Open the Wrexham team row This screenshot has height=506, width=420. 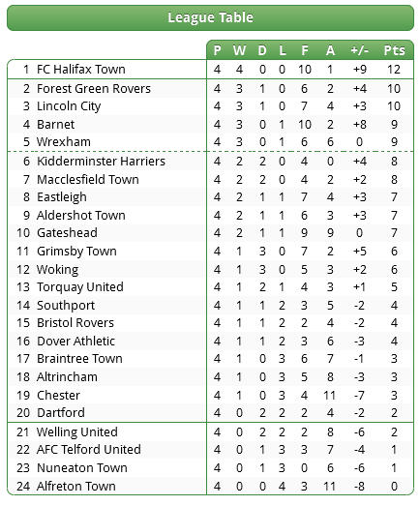(210, 142)
